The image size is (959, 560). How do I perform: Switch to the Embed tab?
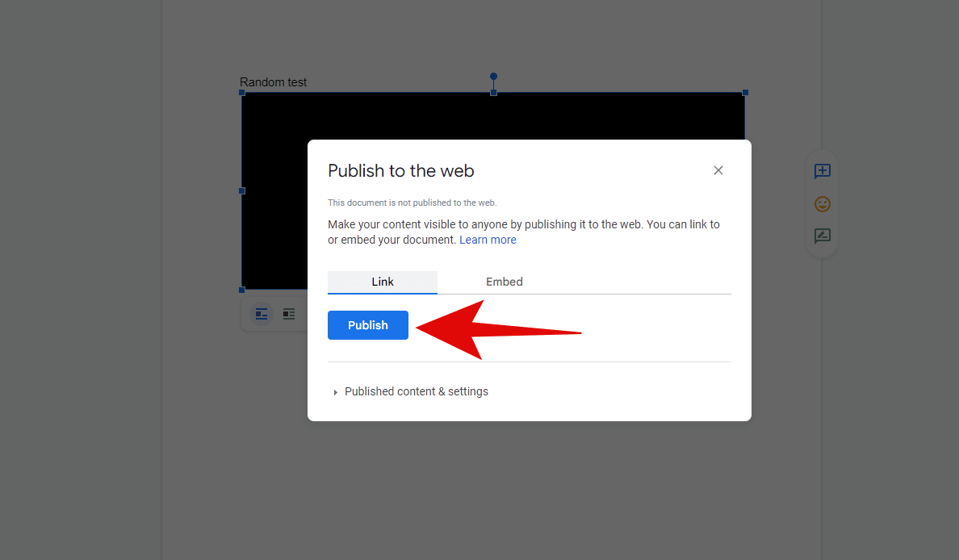[x=504, y=282]
